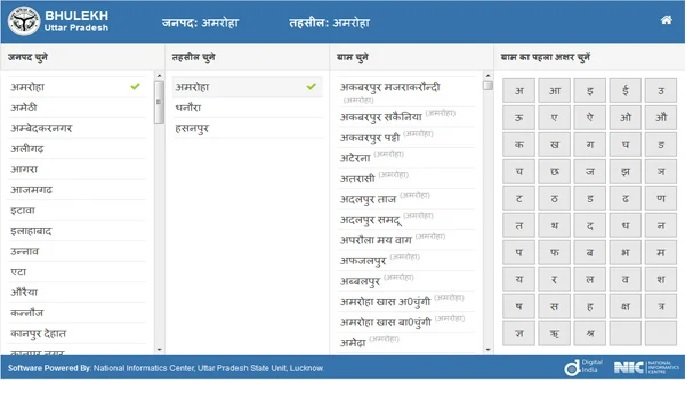Filter villages by letter उ

tap(661, 91)
